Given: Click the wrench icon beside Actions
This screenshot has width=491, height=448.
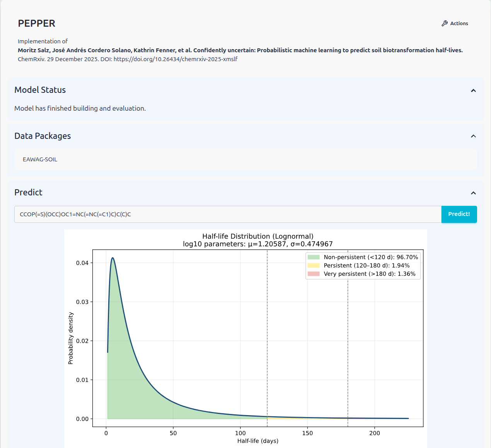Looking at the screenshot, I should 445,24.
